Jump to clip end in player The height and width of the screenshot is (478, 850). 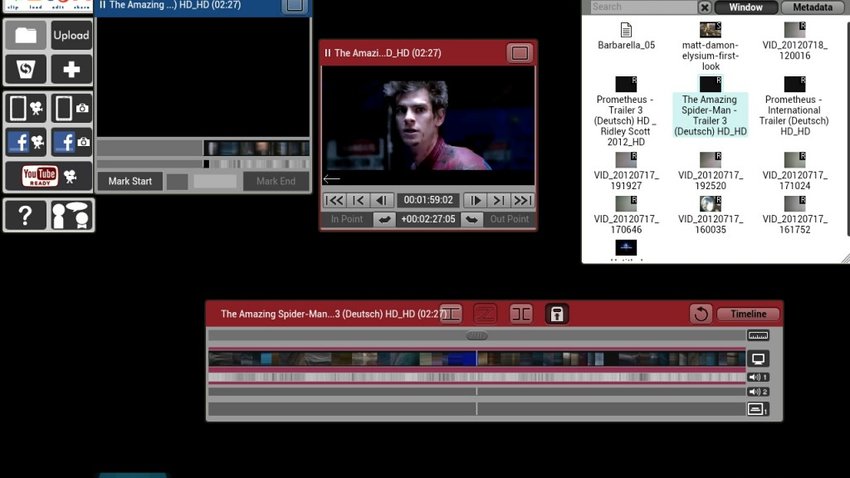[522, 200]
